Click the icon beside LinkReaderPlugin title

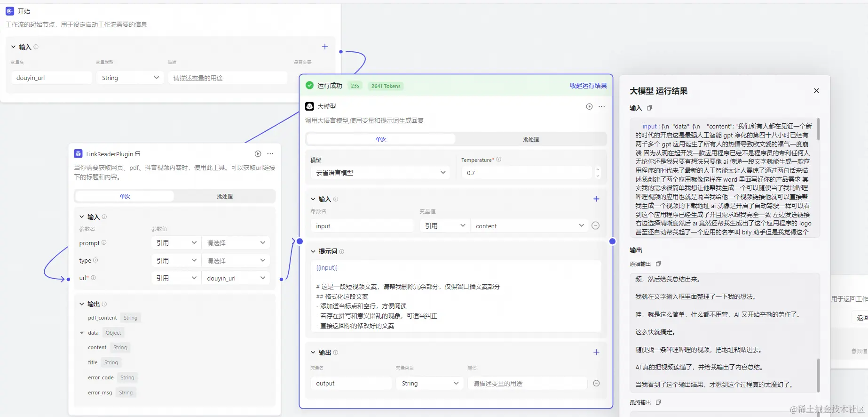[x=138, y=154]
